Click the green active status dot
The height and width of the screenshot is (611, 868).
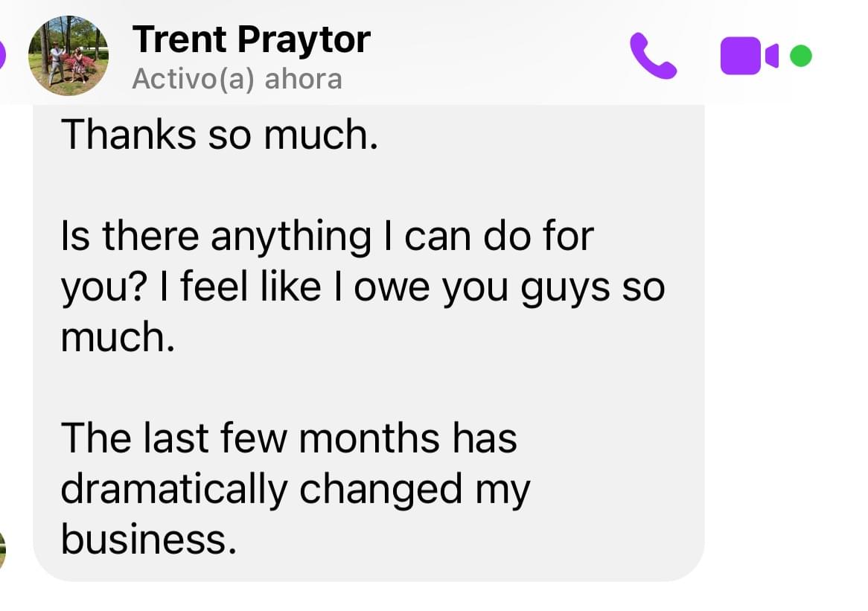pos(800,56)
